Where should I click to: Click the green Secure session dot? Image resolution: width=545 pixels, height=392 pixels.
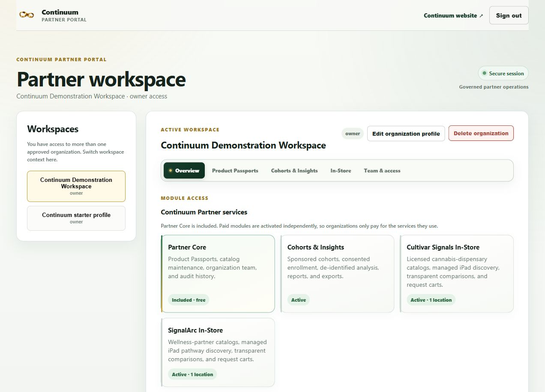click(x=485, y=73)
